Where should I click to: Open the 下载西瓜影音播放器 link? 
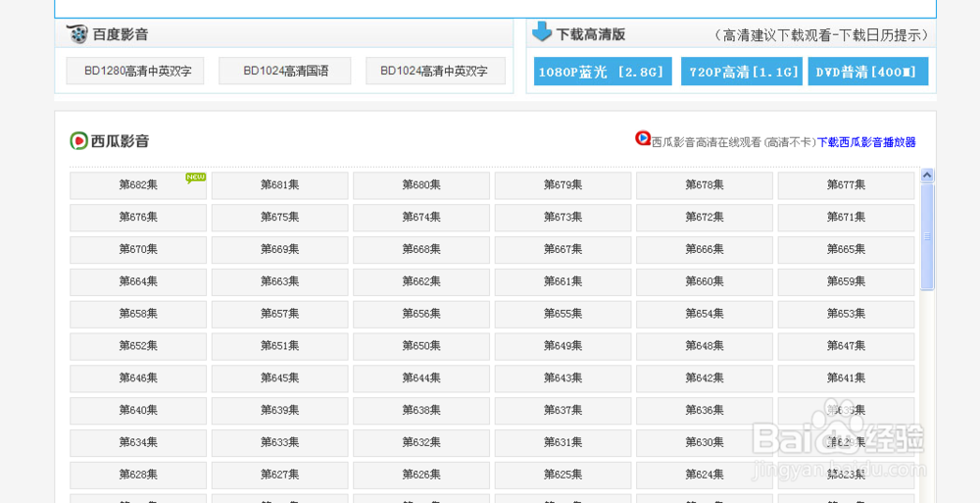[x=866, y=142]
